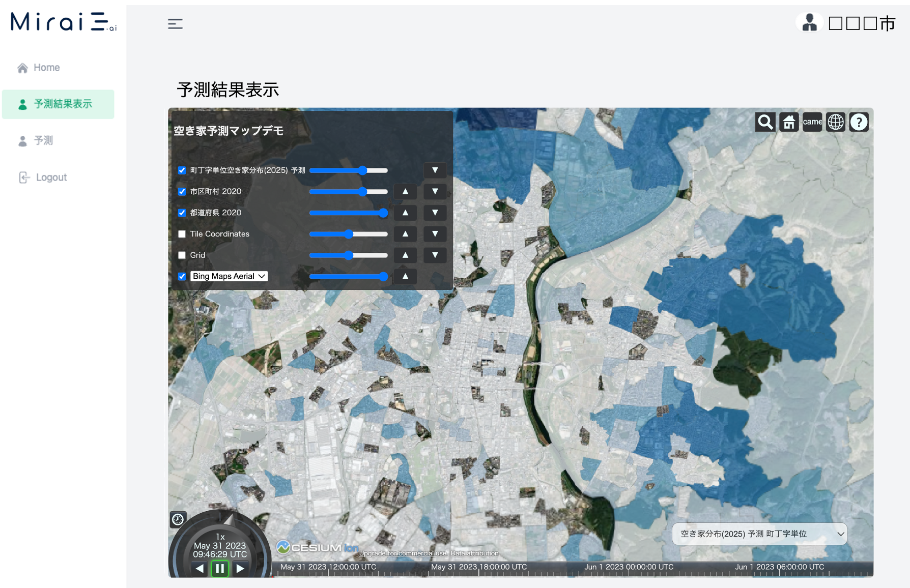910x588 pixels.
Task: Adjust 町丁字単位空き家分布 opacity slider
Action: coord(349,170)
